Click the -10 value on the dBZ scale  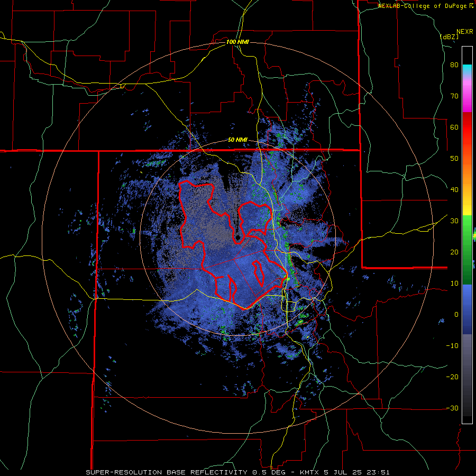[x=452, y=346]
